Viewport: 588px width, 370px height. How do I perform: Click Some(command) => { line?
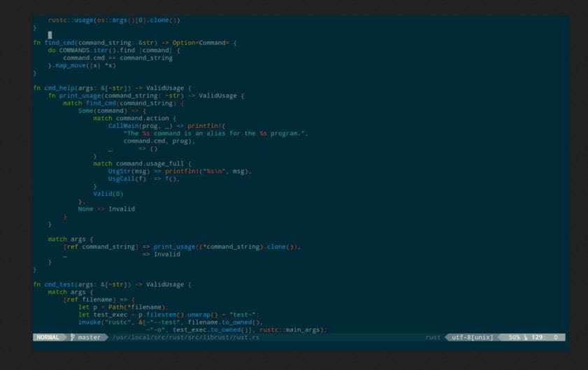112,111
